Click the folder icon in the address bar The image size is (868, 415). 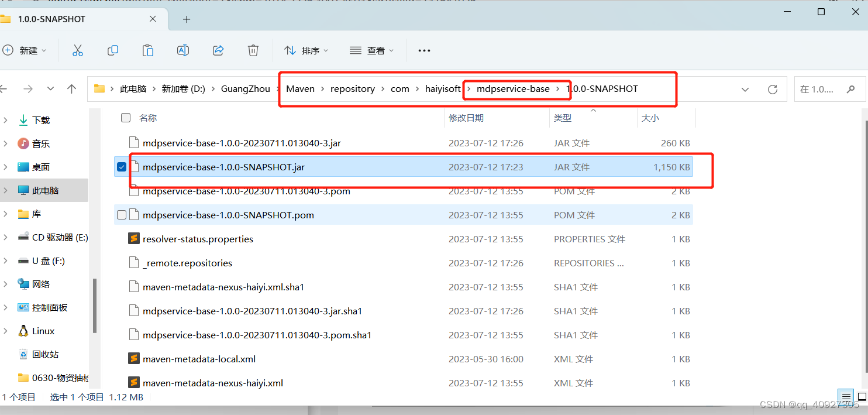[99, 89]
